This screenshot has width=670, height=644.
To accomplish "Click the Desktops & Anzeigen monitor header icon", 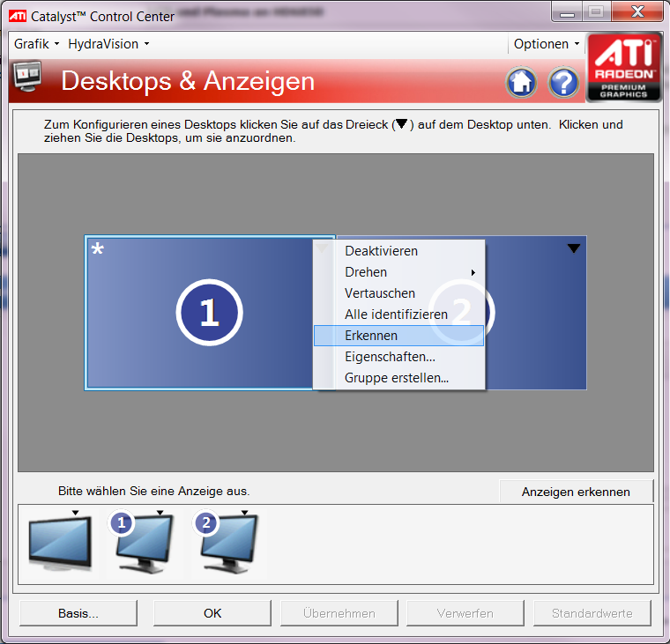I will tap(27, 76).
